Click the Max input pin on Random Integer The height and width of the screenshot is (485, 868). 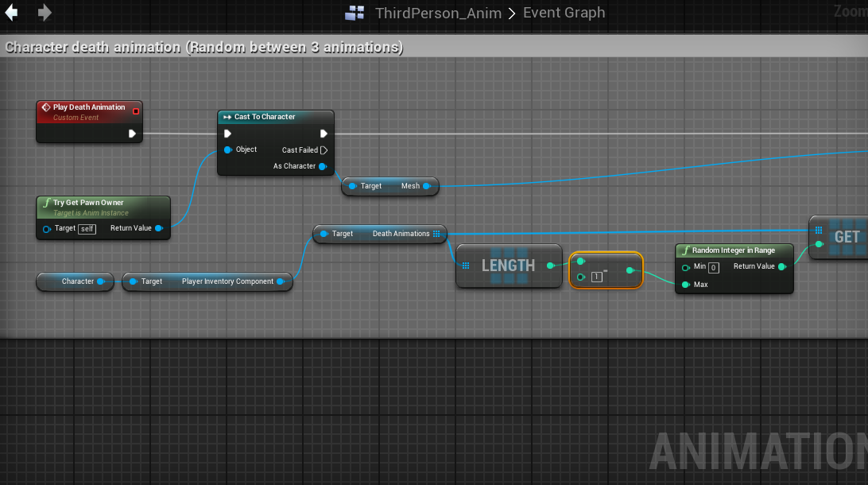[685, 285]
